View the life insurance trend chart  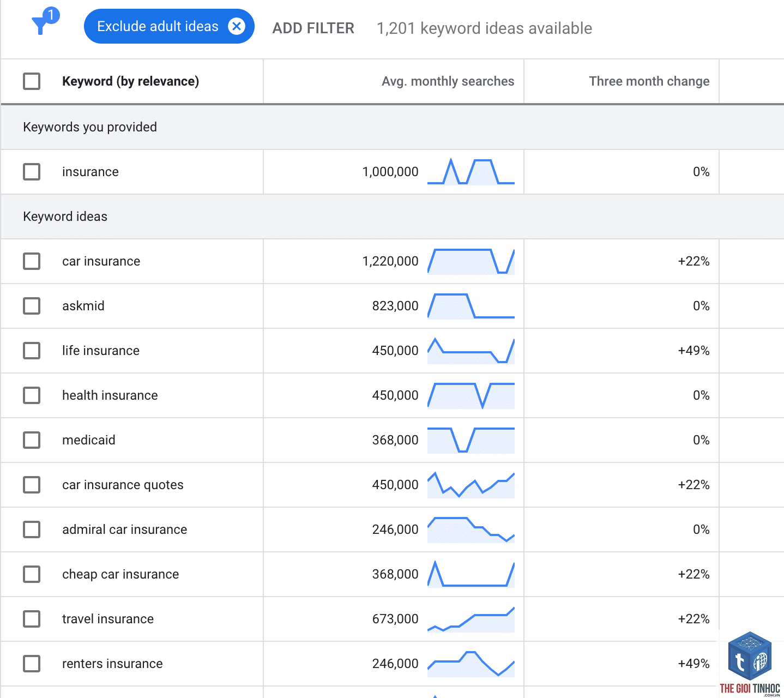tap(471, 351)
